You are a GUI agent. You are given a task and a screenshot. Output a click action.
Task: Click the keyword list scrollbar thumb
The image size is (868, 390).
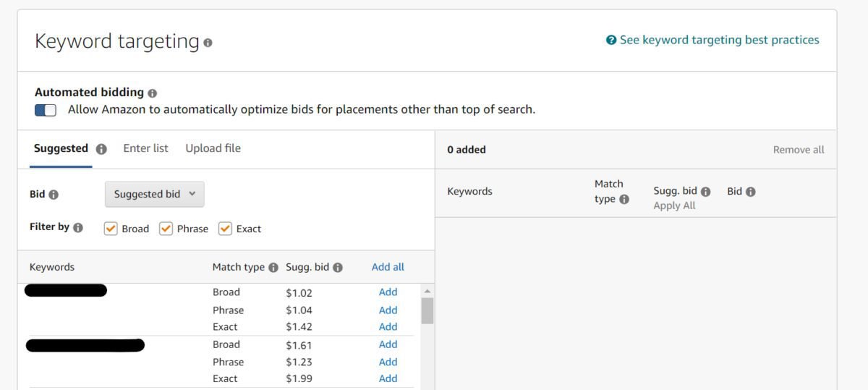(427, 311)
